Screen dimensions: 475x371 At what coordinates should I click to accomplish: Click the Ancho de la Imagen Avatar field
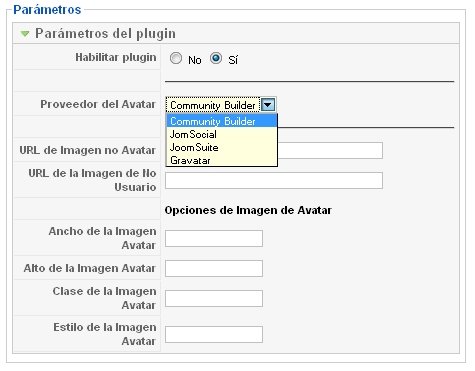tap(214, 238)
